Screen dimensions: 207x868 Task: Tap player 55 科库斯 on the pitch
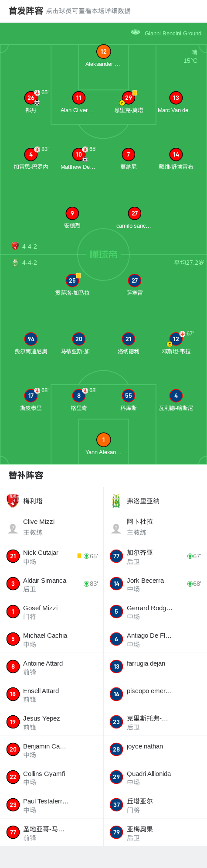[x=128, y=396]
